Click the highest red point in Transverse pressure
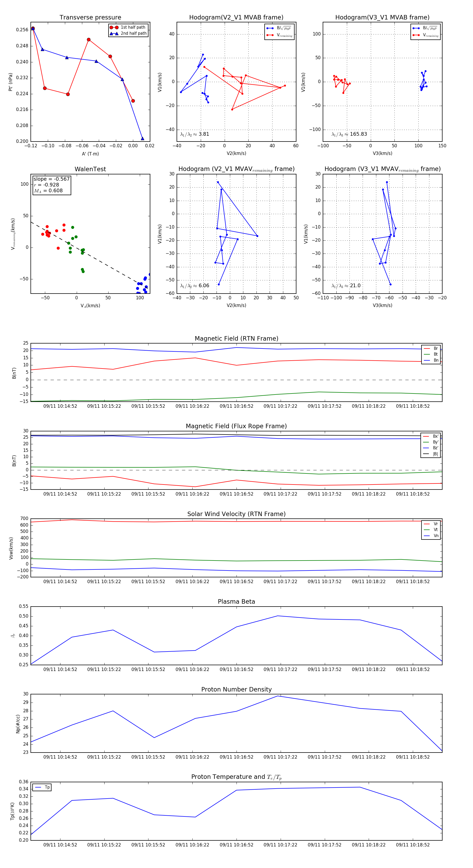The image size is (473, 868). click(x=33, y=28)
